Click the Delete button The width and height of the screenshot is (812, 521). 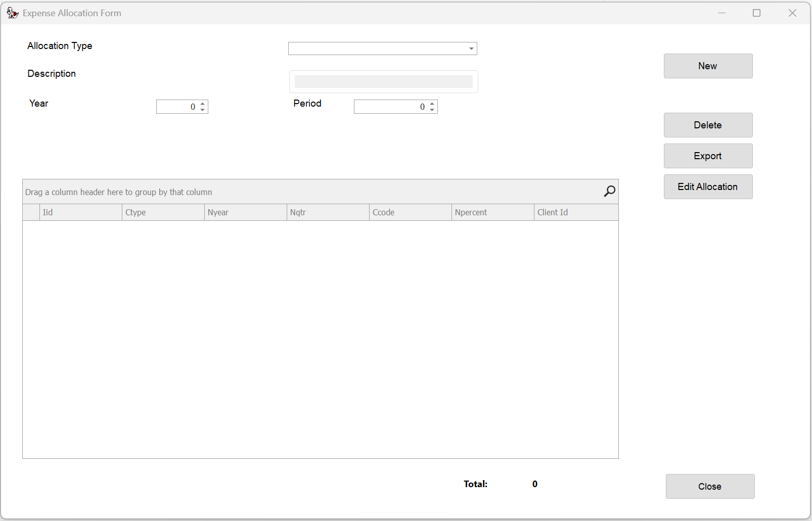(708, 125)
